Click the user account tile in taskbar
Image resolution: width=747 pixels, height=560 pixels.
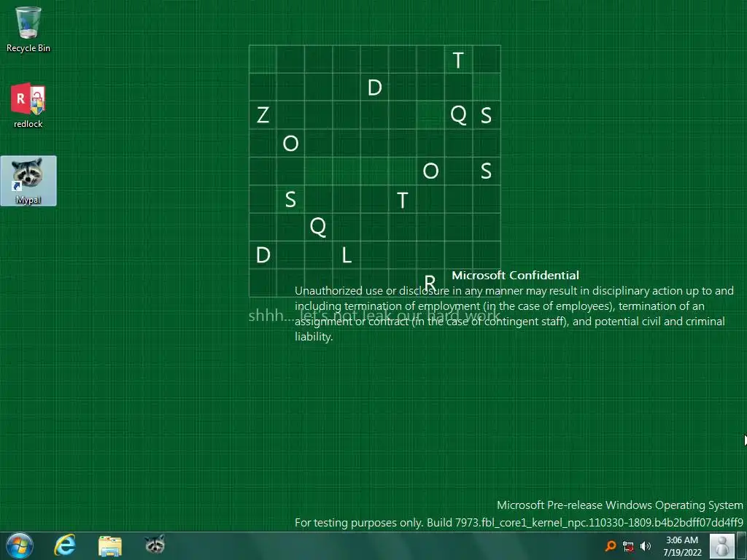tap(722, 545)
